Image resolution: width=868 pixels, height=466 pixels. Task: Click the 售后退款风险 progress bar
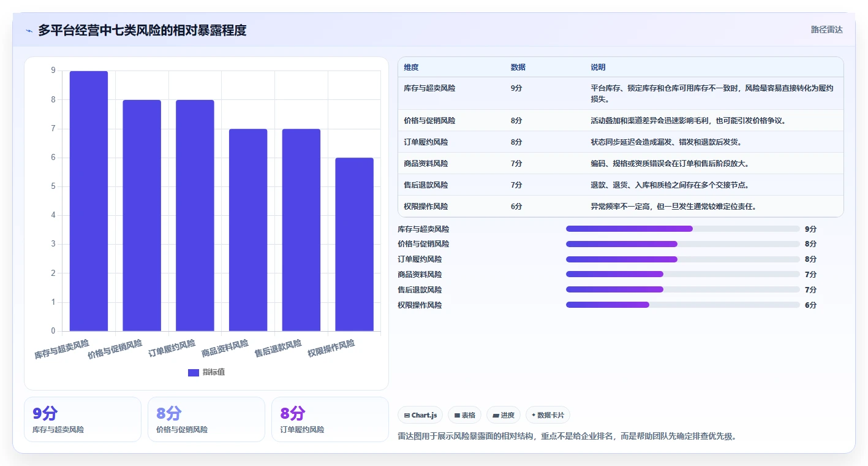(x=683, y=289)
